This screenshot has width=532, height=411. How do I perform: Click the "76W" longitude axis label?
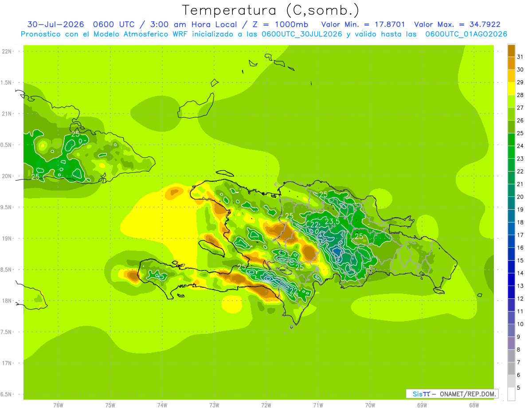click(58, 405)
